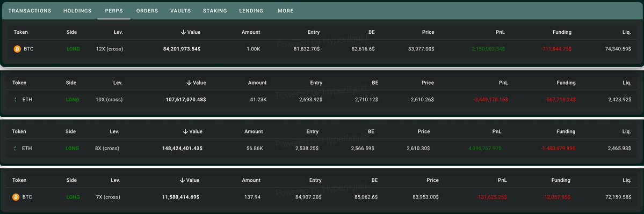The image size is (644, 214).
Task: Click the ETH icon in 10X position row
Action: click(16, 100)
